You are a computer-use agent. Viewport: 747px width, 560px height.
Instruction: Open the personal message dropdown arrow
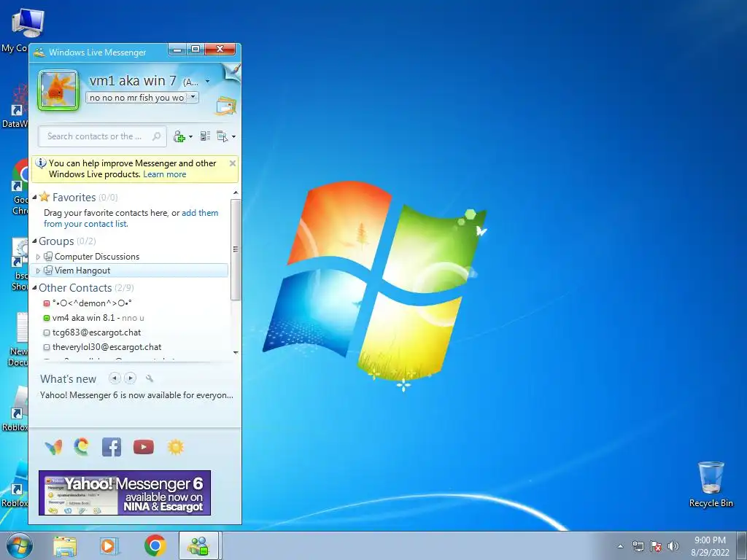pos(193,97)
